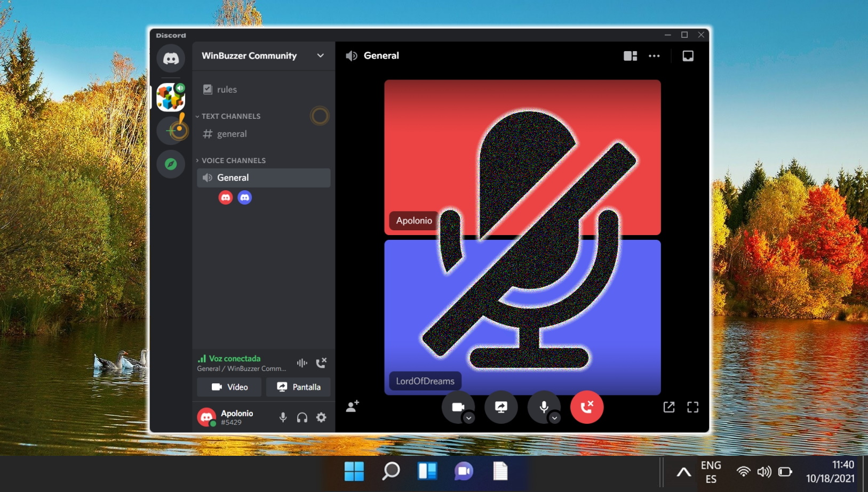Open the volume speaker tray icon
Screen dimensions: 868x492
coord(764,472)
